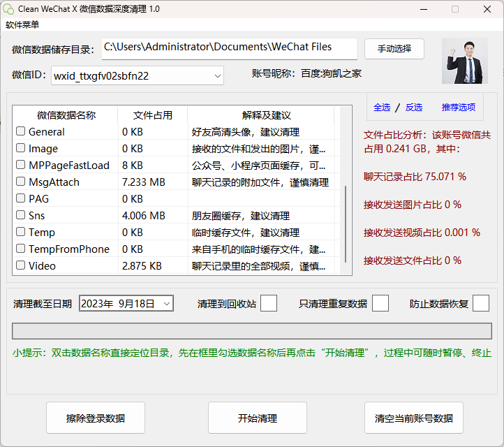Click the 推荐选项 link

pyautogui.click(x=459, y=107)
